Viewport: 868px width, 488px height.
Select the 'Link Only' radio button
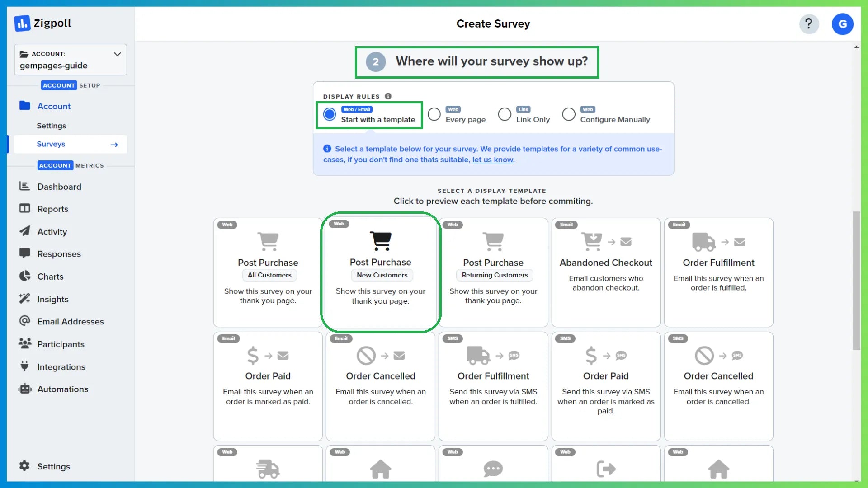pos(505,114)
